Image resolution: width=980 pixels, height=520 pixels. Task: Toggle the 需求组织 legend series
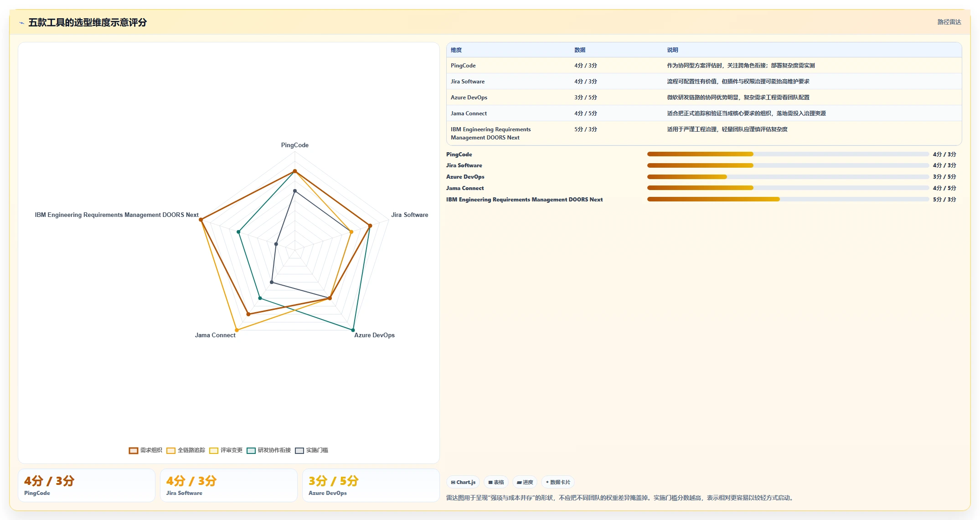click(145, 450)
